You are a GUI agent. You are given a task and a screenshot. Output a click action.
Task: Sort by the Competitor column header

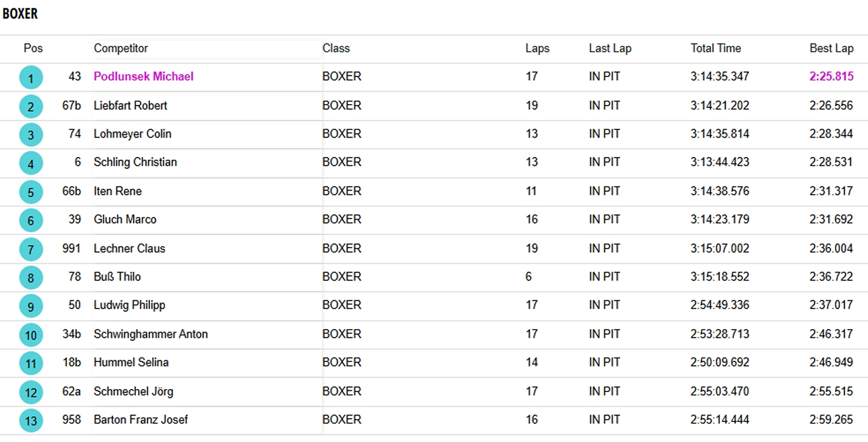coord(121,48)
